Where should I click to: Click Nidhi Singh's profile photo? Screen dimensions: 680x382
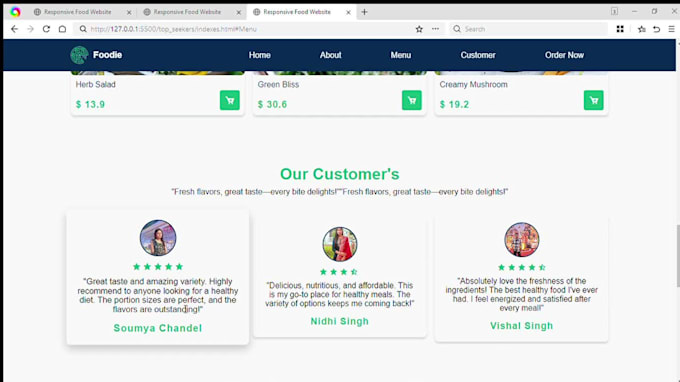[340, 244]
